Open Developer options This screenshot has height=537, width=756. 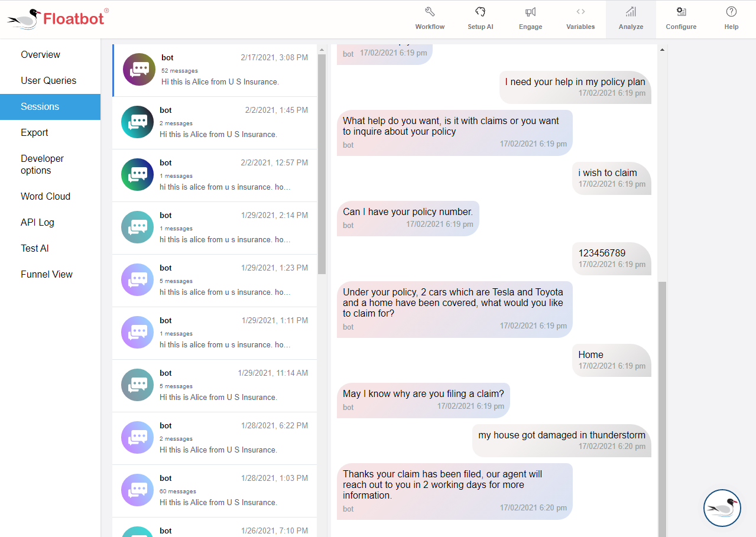(42, 165)
